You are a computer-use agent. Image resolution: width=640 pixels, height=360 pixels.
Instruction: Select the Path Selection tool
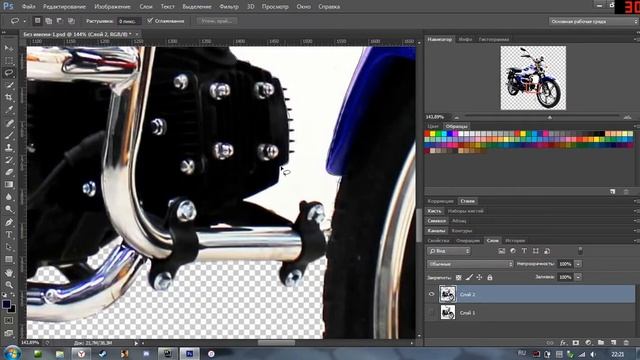[9, 247]
